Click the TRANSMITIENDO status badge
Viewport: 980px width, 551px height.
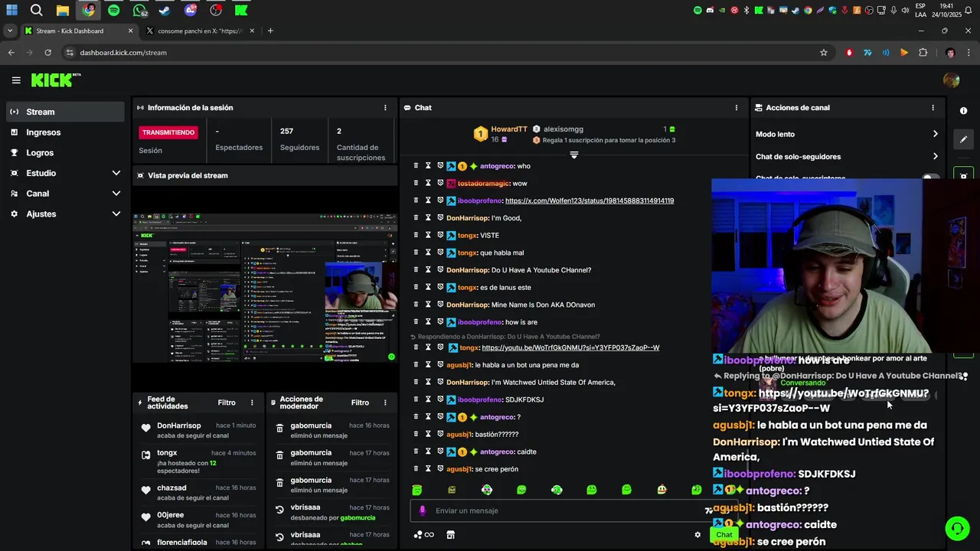(168, 132)
